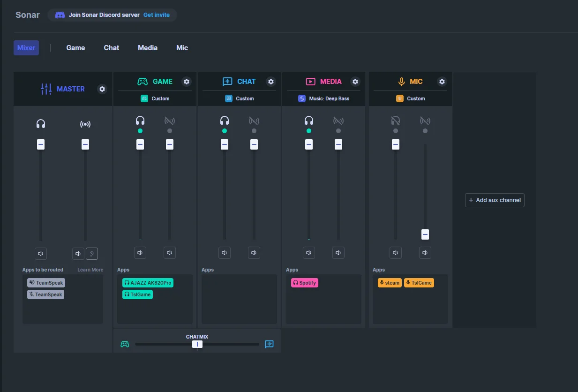Open Master channel settings gear
Screen dimensions: 578x392
coord(102,89)
